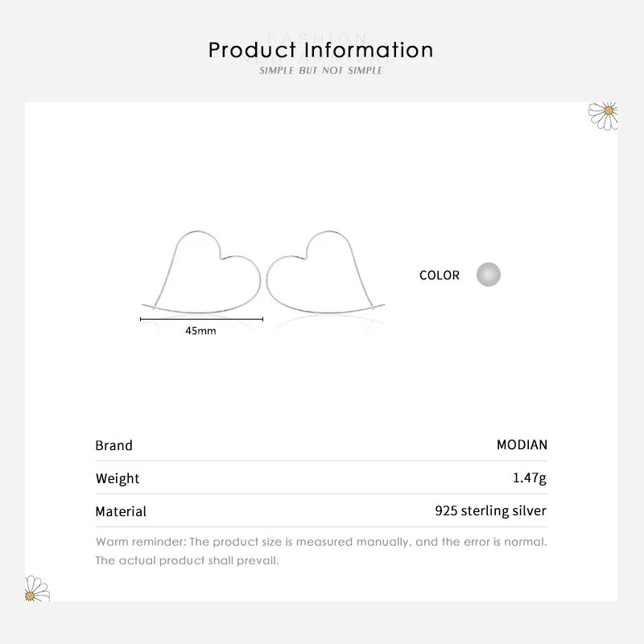Click the '925 sterling silver' material value
644x644 pixels.
(x=490, y=511)
